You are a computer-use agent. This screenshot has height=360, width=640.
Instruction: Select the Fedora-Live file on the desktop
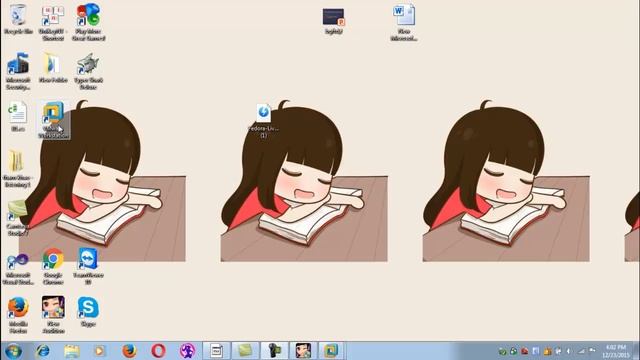pyautogui.click(x=264, y=120)
